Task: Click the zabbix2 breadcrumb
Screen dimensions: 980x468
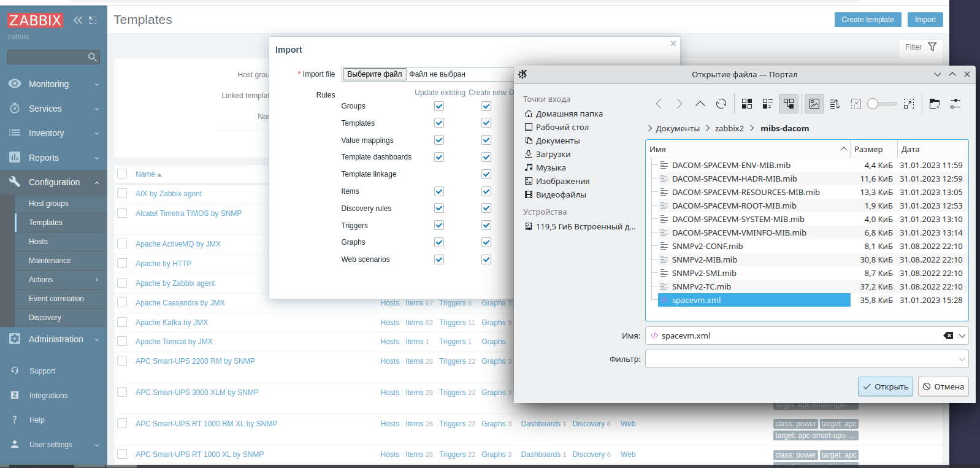Action: coord(729,128)
